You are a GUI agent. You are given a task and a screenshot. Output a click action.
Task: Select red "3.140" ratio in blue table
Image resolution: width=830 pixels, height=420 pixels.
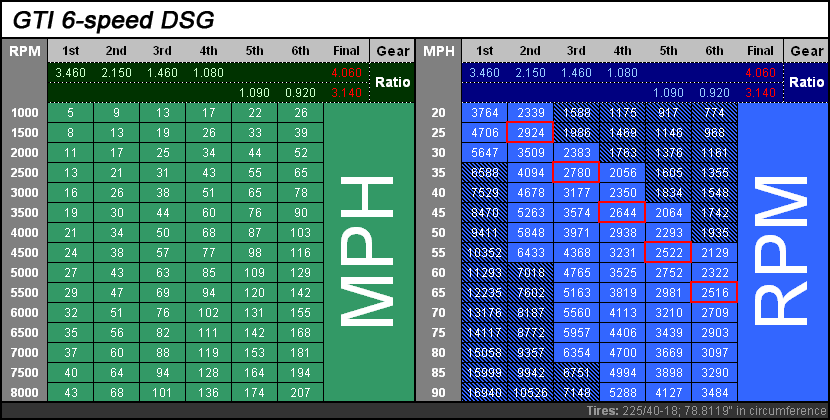click(760, 93)
